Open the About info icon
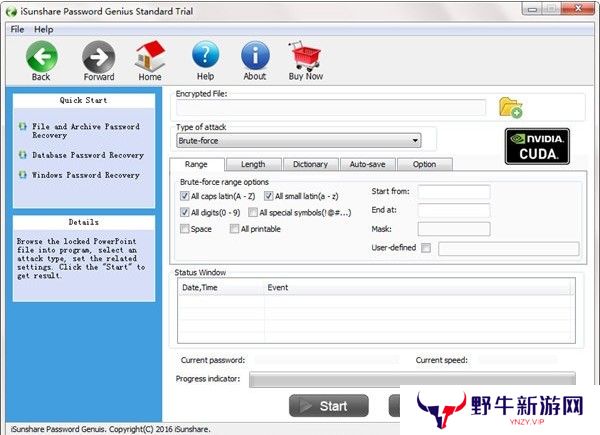This screenshot has width=600, height=435. (255, 56)
